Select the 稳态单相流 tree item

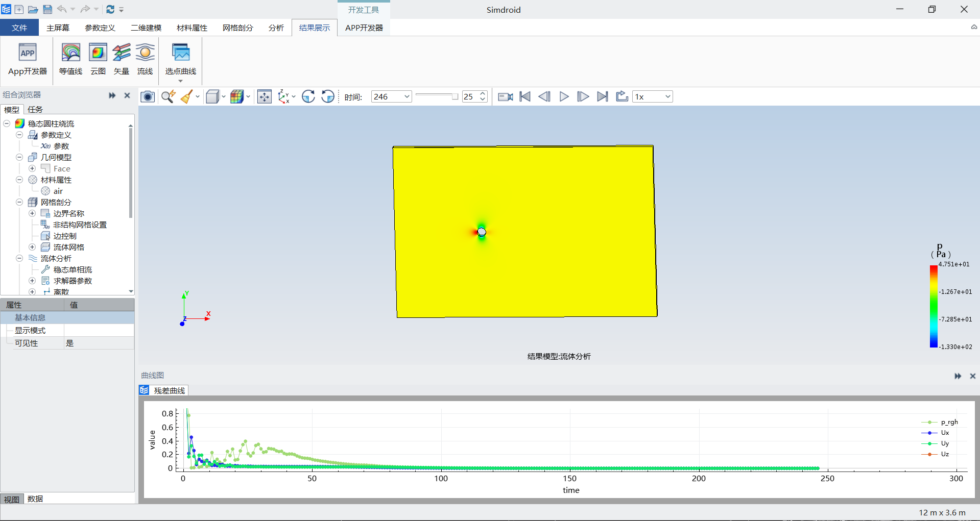(x=73, y=269)
